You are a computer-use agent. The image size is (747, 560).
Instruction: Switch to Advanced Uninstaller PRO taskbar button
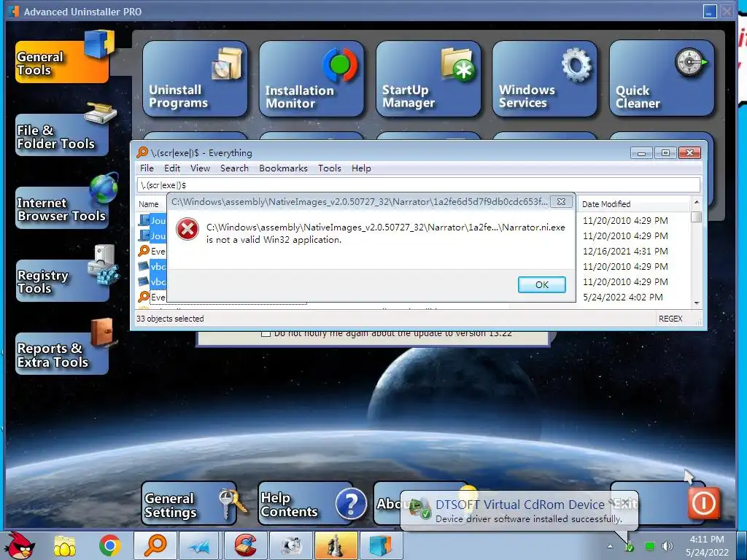(381, 545)
